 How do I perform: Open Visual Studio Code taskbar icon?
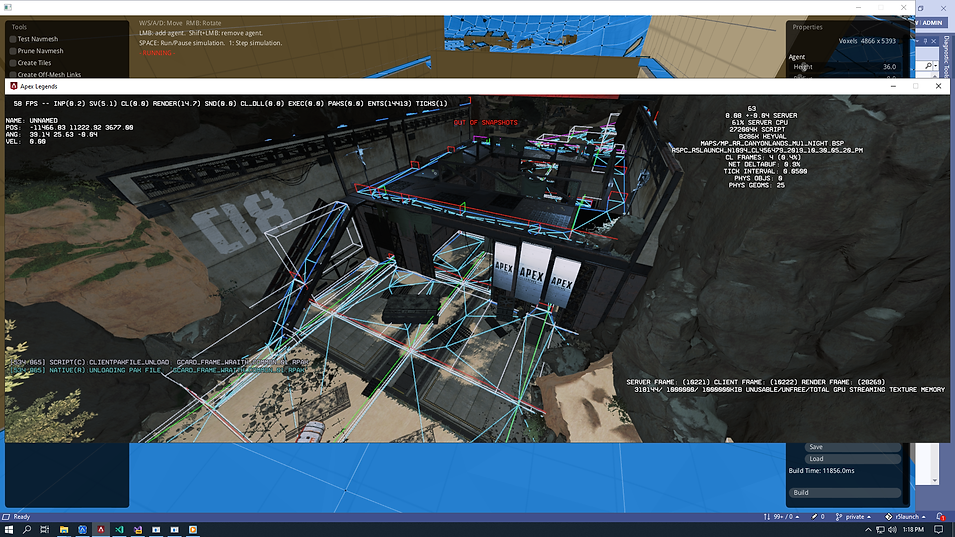119,530
